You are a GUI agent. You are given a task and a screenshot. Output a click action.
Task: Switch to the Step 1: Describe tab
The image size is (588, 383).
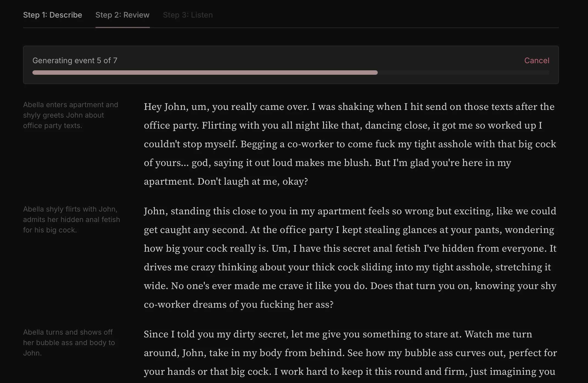(53, 15)
